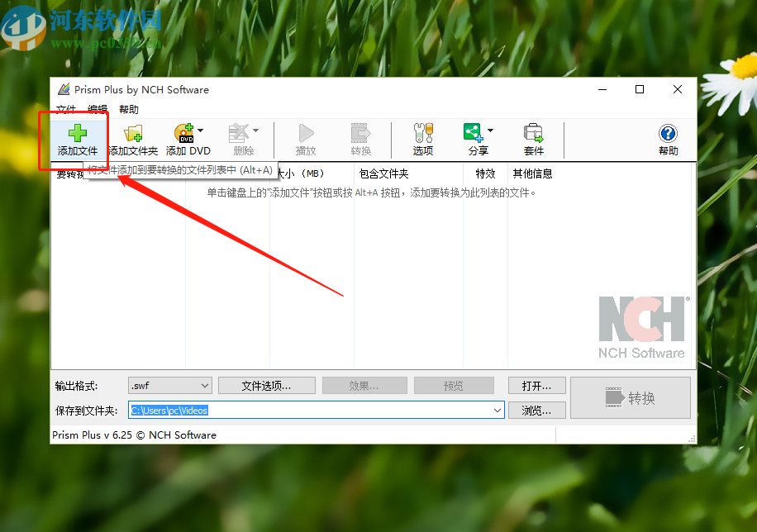Click the Effects (效果...) button
This screenshot has width=757, height=532.
tap(364, 386)
